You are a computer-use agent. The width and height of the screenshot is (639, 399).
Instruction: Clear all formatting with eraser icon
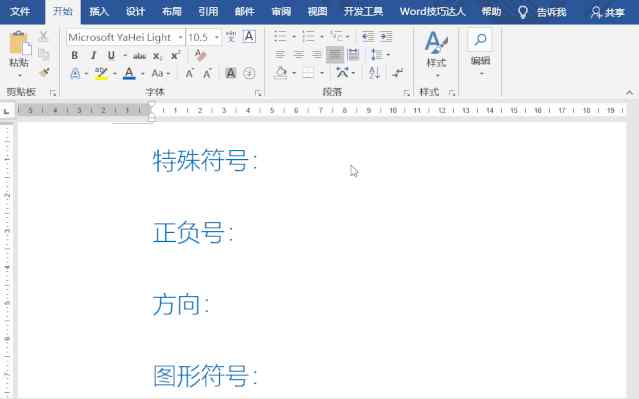click(x=200, y=55)
